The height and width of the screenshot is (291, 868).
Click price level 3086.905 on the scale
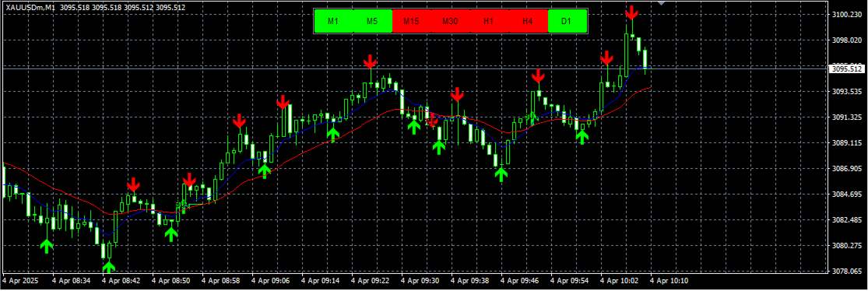848,169
